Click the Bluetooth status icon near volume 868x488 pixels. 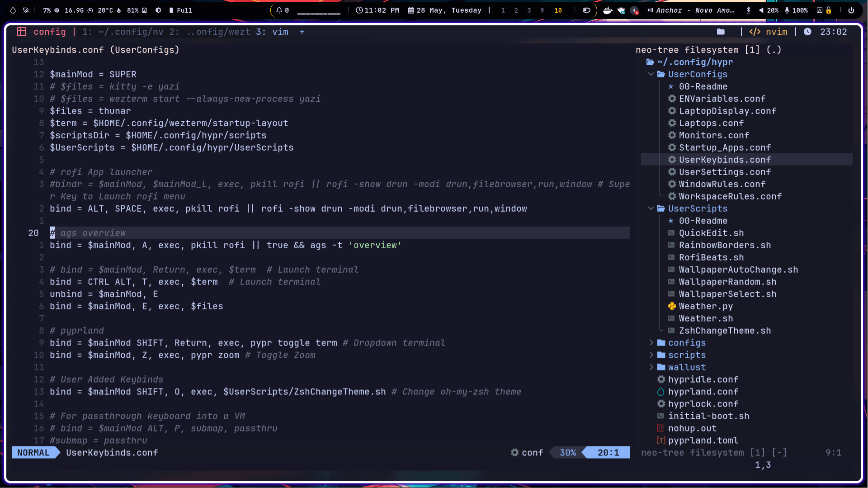[748, 10]
